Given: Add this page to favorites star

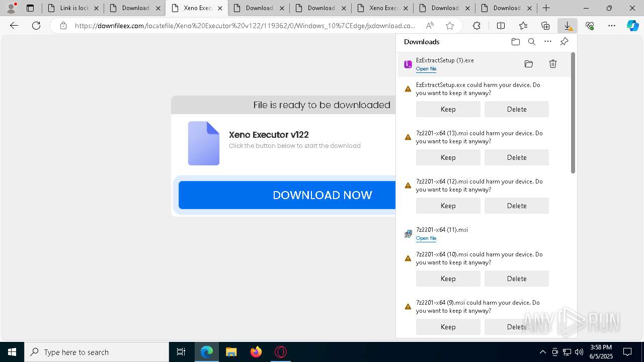Looking at the screenshot, I should tap(450, 26).
